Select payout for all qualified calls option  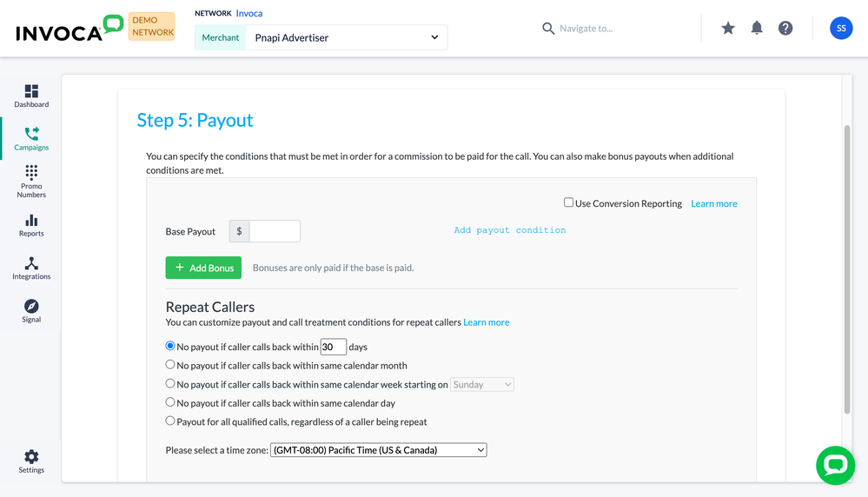pyautogui.click(x=170, y=421)
